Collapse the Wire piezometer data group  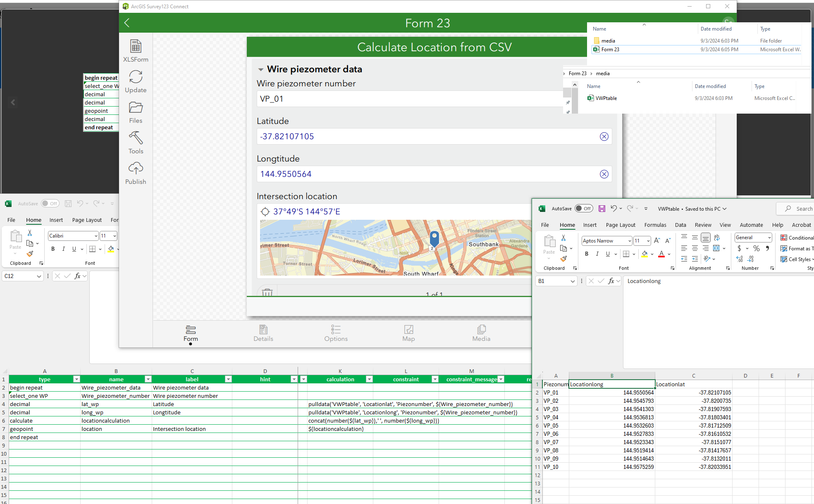coord(261,69)
